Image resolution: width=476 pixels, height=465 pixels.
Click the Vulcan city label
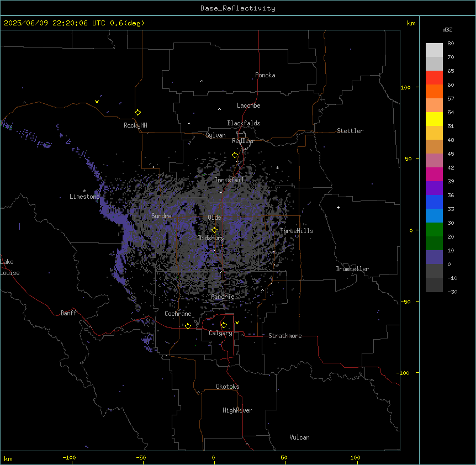coord(299,437)
